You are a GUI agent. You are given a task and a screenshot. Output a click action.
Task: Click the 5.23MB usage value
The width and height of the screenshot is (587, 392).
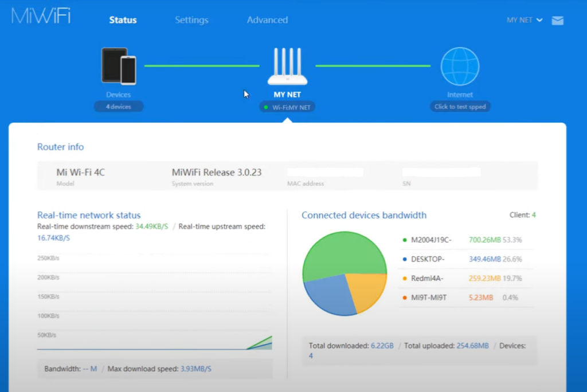click(481, 297)
